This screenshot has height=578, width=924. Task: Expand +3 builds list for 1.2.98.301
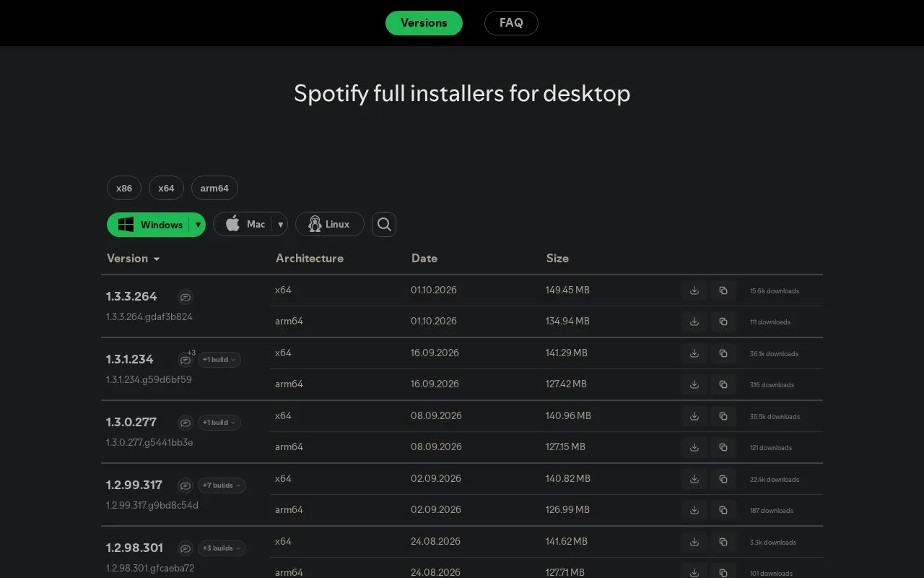(222, 548)
